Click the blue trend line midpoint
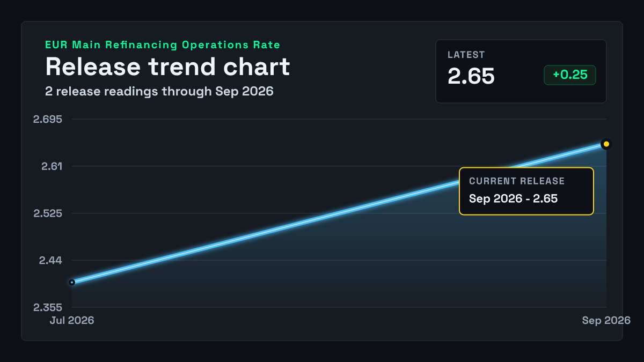This screenshot has height=362, width=644. 339,213
